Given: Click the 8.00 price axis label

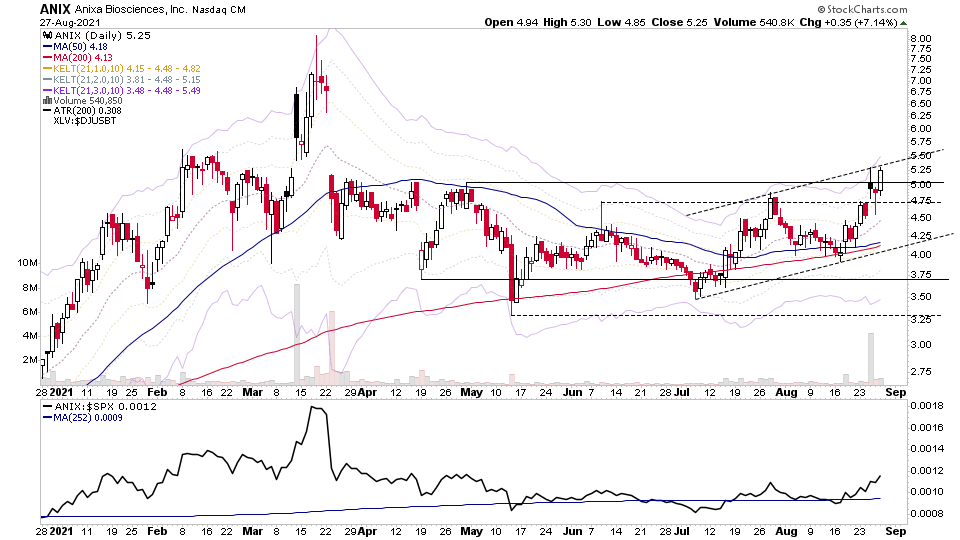Looking at the screenshot, I should (921, 38).
